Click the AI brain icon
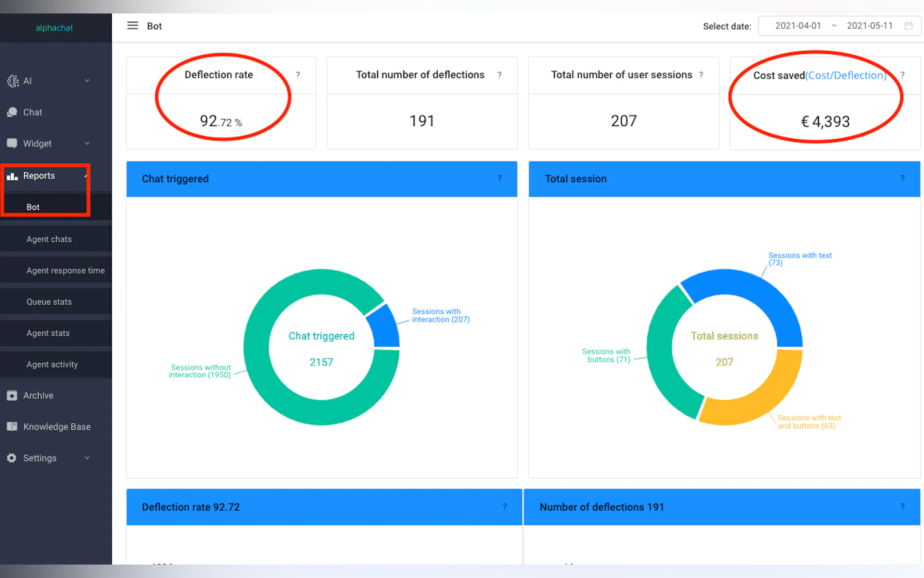 (x=13, y=81)
